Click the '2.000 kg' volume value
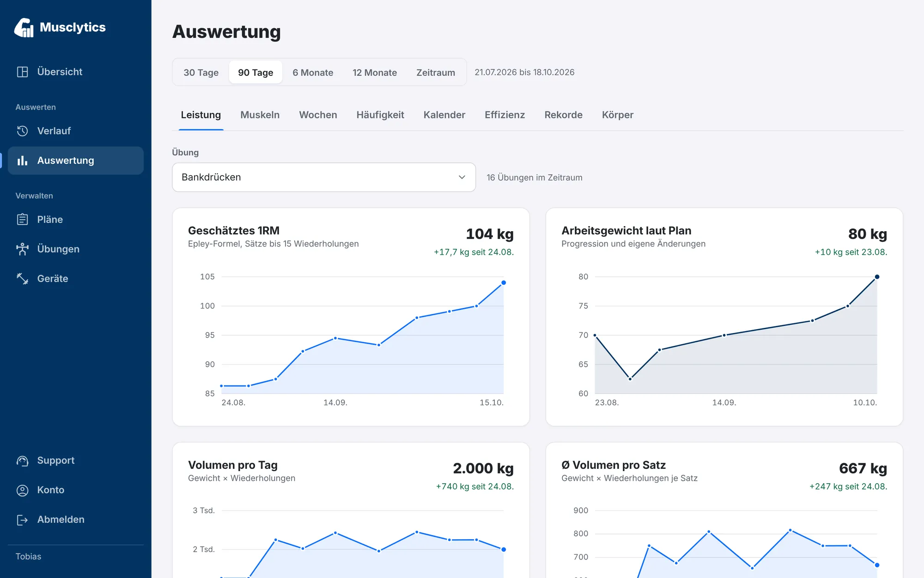This screenshot has width=924, height=578. (483, 468)
